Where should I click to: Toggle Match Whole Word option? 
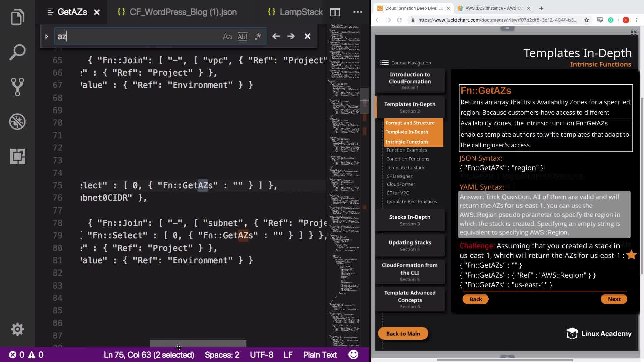[243, 37]
